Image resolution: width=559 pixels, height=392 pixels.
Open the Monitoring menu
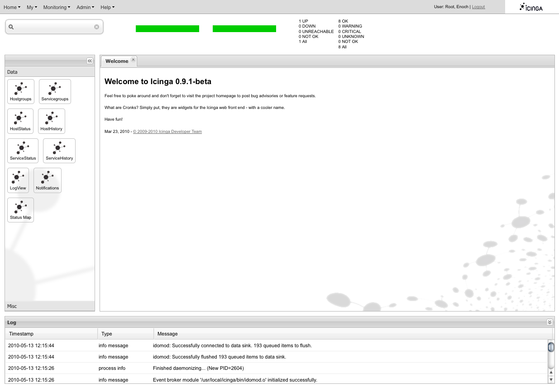57,7
